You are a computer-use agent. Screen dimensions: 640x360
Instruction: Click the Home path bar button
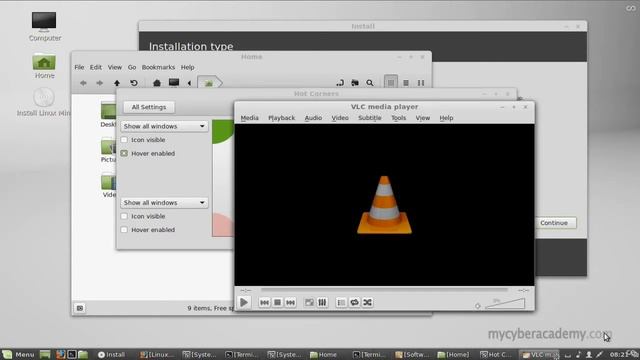(x=209, y=83)
